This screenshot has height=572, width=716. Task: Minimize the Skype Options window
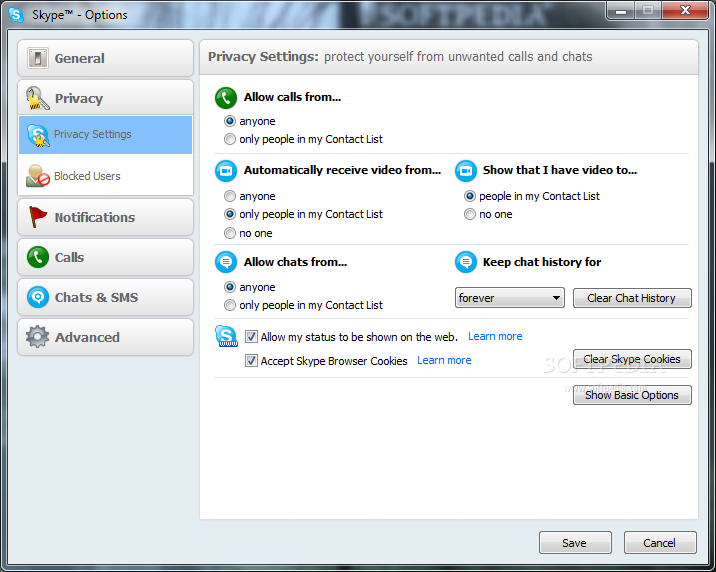click(621, 10)
